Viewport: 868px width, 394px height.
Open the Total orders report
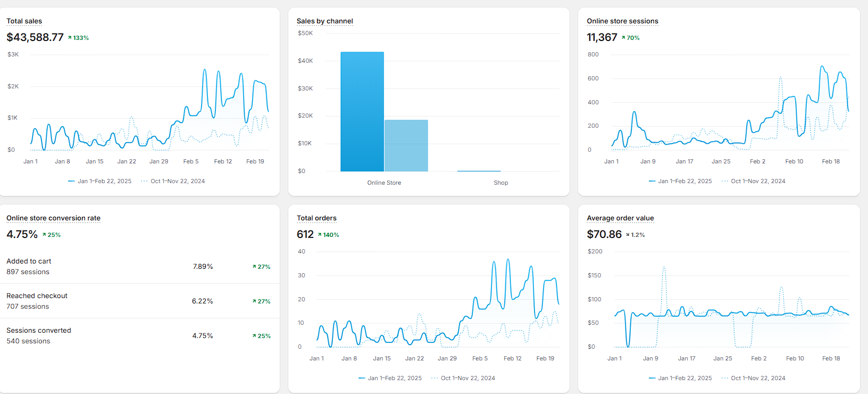pos(316,218)
